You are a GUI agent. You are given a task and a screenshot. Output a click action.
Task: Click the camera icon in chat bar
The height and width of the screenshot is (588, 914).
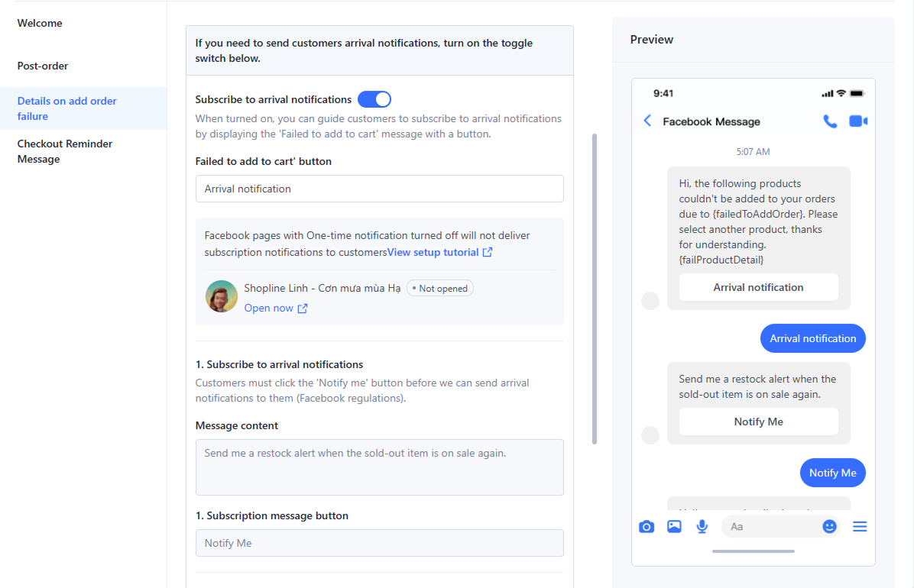point(647,526)
